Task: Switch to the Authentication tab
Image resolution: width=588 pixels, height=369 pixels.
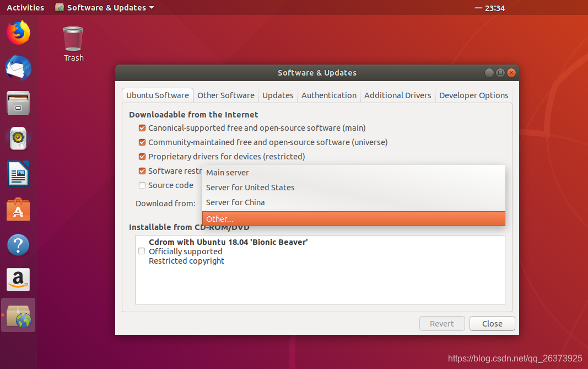Action: 329,95
